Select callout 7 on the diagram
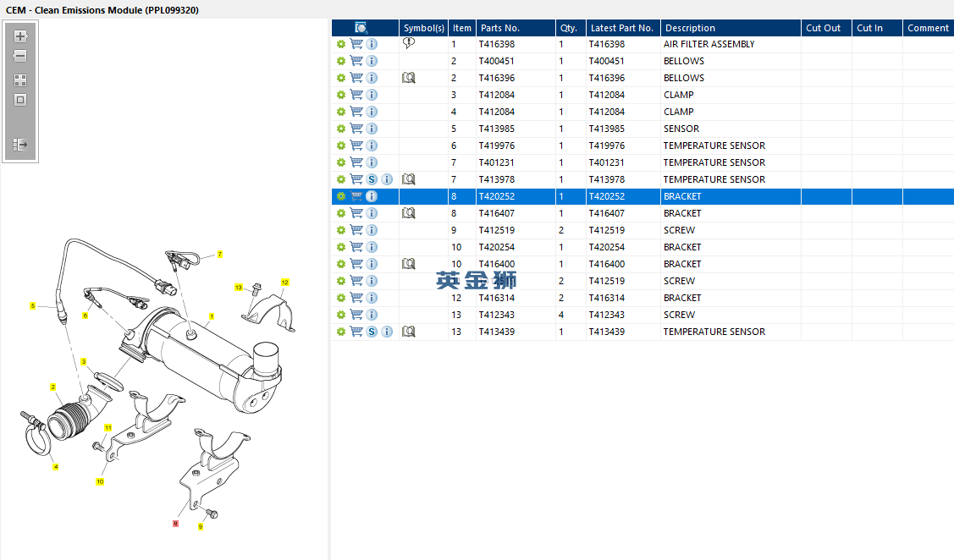Viewport: 954px width, 560px height. pyautogui.click(x=219, y=254)
